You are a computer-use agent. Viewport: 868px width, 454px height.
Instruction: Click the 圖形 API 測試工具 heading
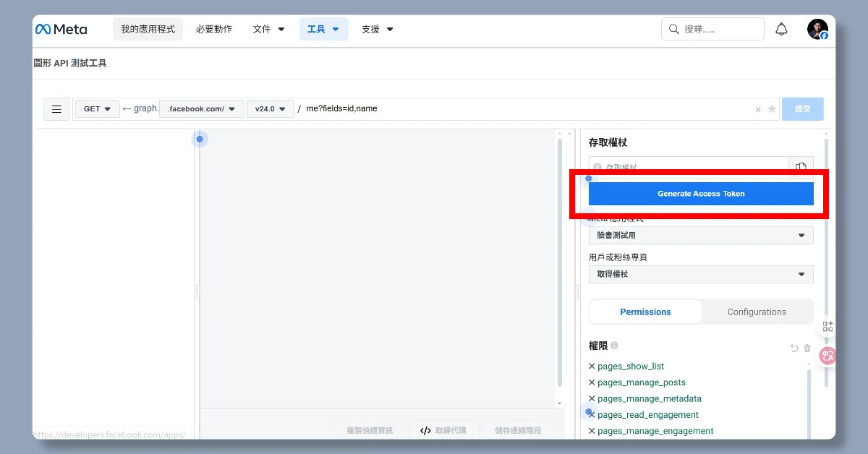[70, 64]
